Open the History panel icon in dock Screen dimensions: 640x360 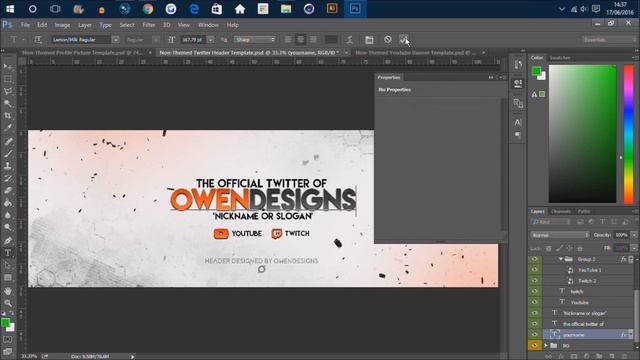pos(518,65)
